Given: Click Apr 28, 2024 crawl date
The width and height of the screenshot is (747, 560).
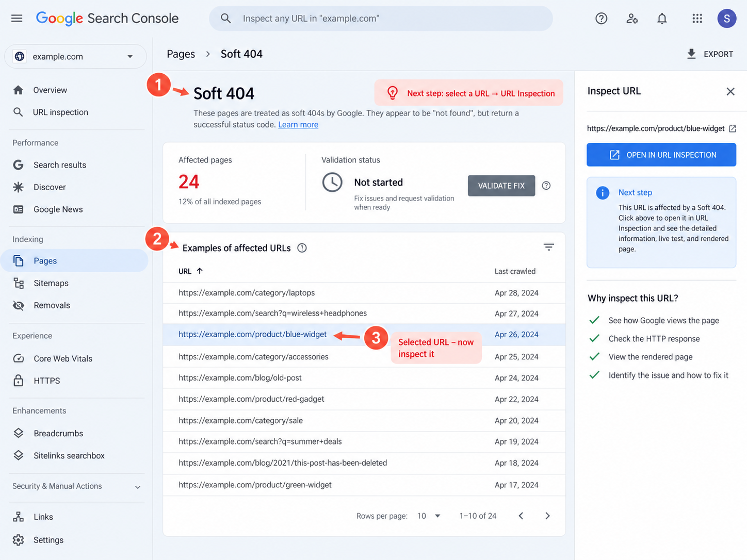Looking at the screenshot, I should tap(516, 293).
